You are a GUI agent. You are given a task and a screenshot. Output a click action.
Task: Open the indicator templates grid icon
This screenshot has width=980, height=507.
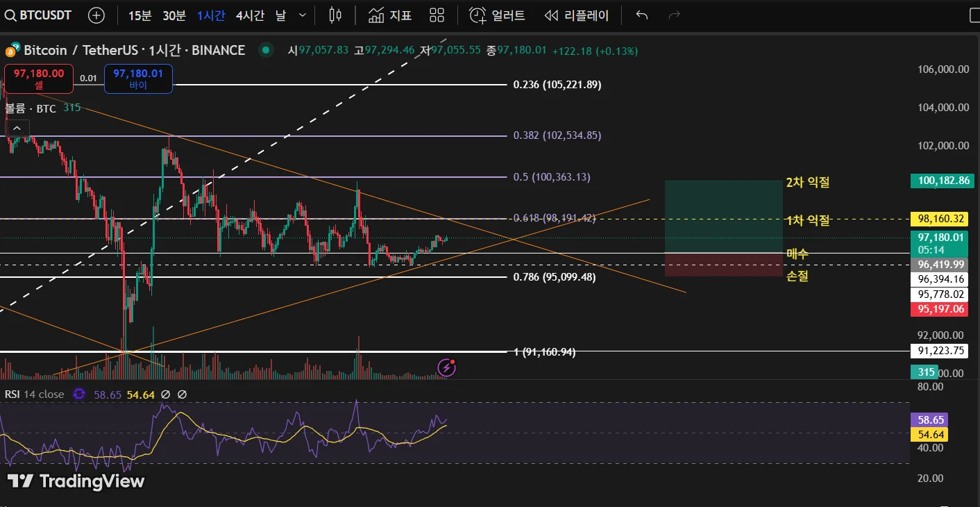[437, 15]
